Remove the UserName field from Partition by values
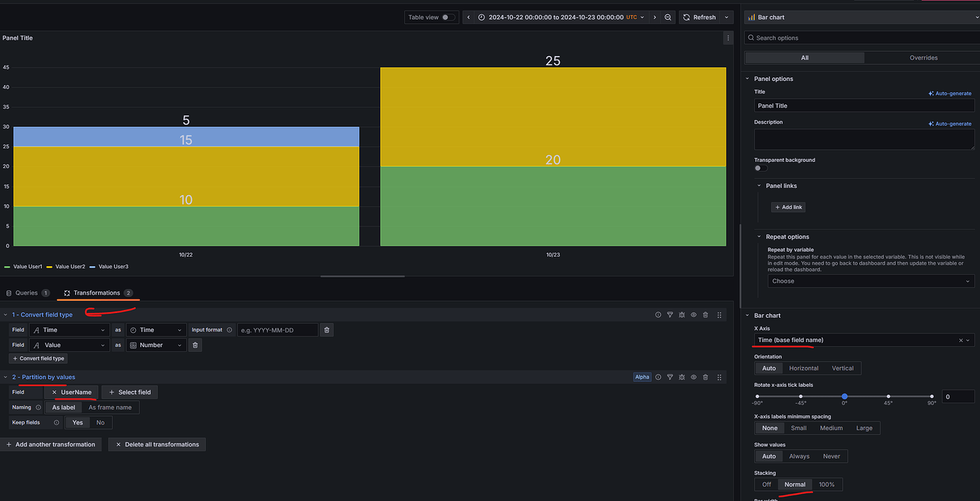The height and width of the screenshot is (501, 980). [x=55, y=392]
